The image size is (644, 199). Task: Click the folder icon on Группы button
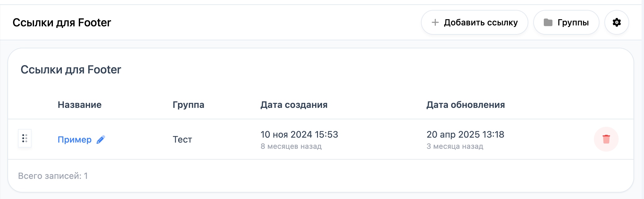pos(548,22)
